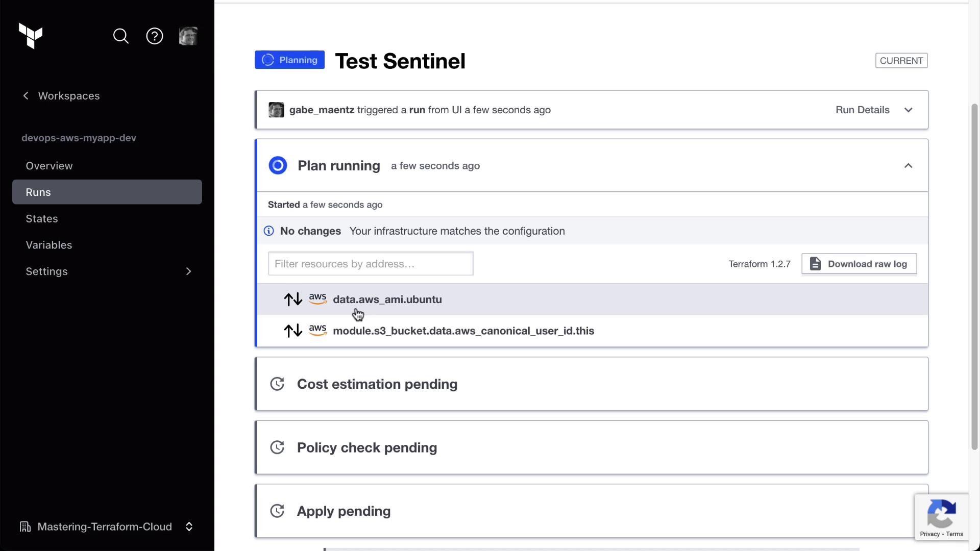The width and height of the screenshot is (980, 551).
Task: Click the Filter resources by address field
Action: (371, 264)
